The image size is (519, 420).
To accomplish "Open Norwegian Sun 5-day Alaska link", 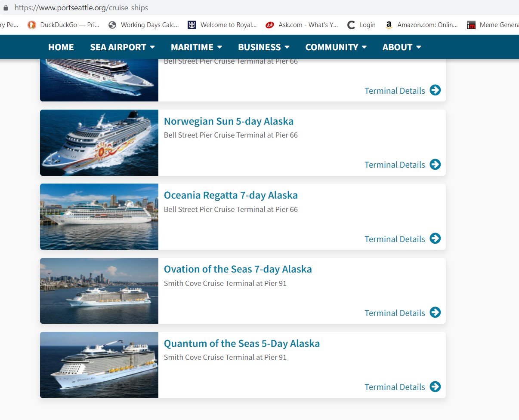I will (229, 121).
